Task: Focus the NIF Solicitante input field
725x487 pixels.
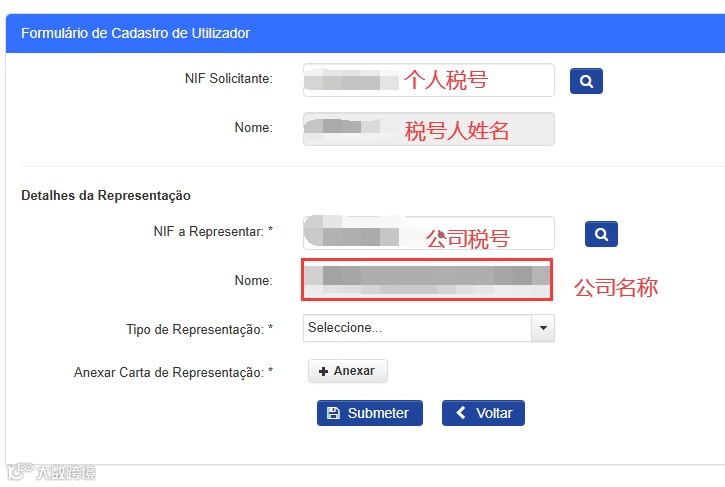Action: 428,80
